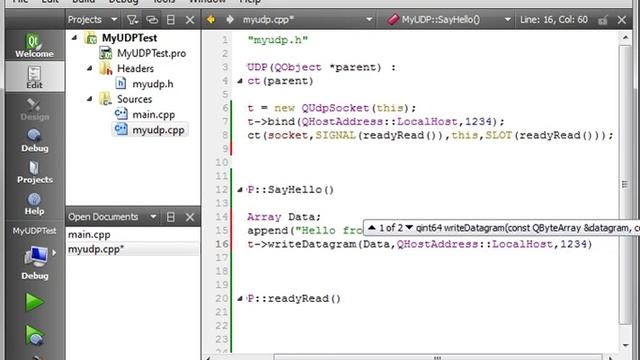This screenshot has height=360, width=640.
Task: Fold the readyRead function at line 20
Action: coord(240,298)
